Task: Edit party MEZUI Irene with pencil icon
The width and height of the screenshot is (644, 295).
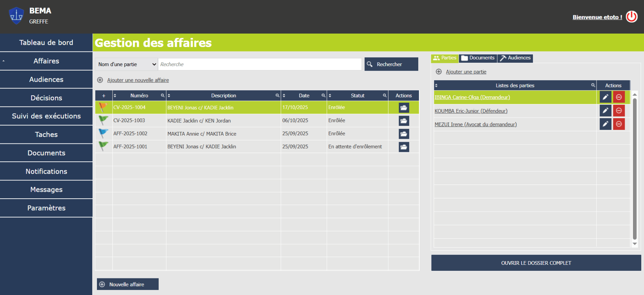Action: point(605,124)
